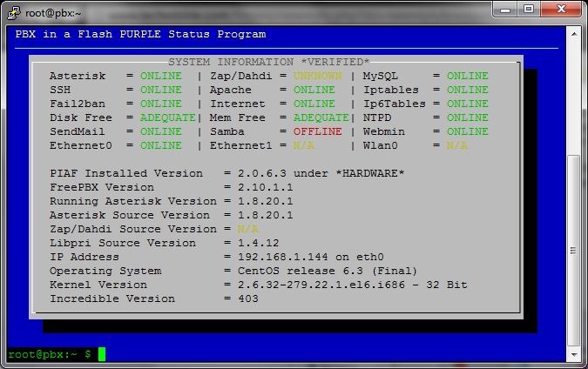Click the Running Asterisk Version value 1.8.20.1
Viewport: 588px width, 369px height.
(x=266, y=201)
